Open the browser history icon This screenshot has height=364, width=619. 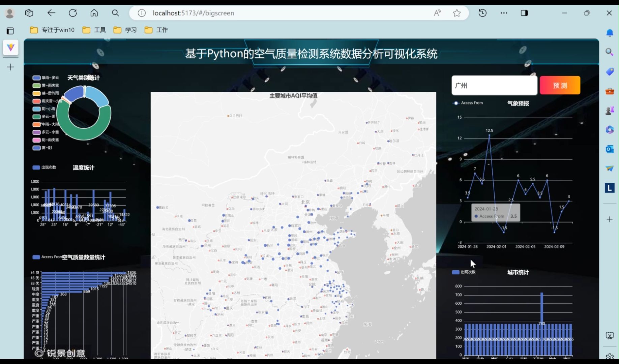[482, 13]
